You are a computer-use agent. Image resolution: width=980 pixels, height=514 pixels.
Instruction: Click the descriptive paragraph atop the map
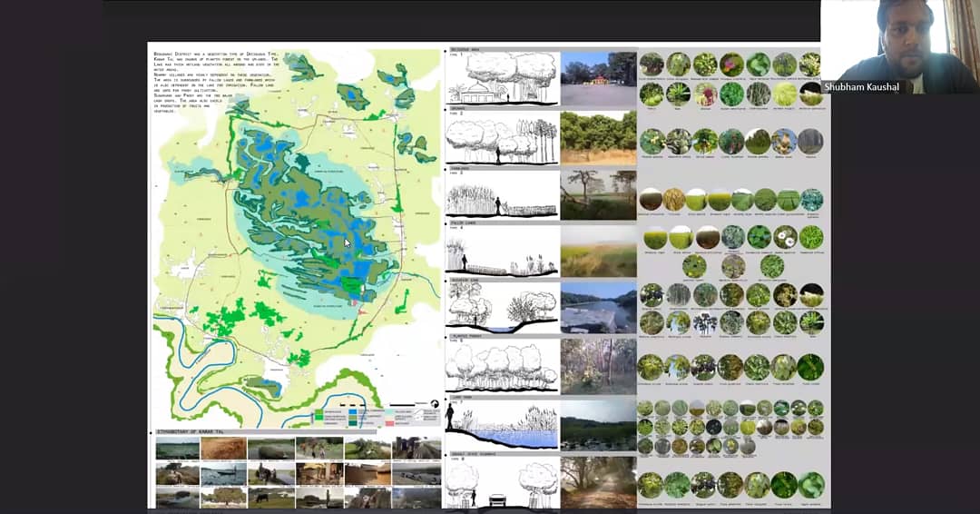point(216,83)
